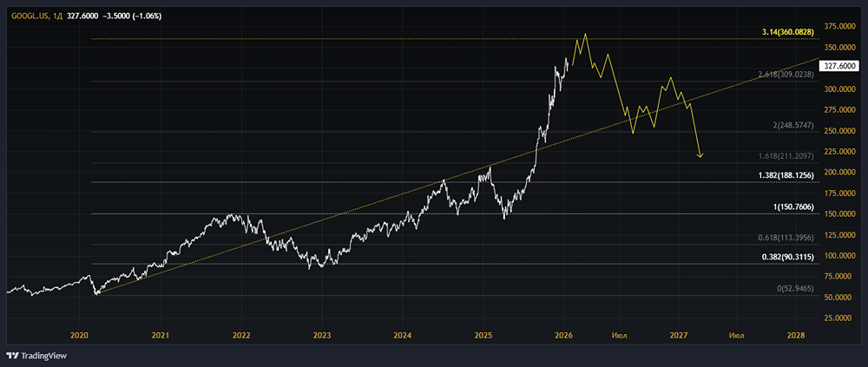Open the TradingView logo link

pyautogui.click(x=36, y=356)
